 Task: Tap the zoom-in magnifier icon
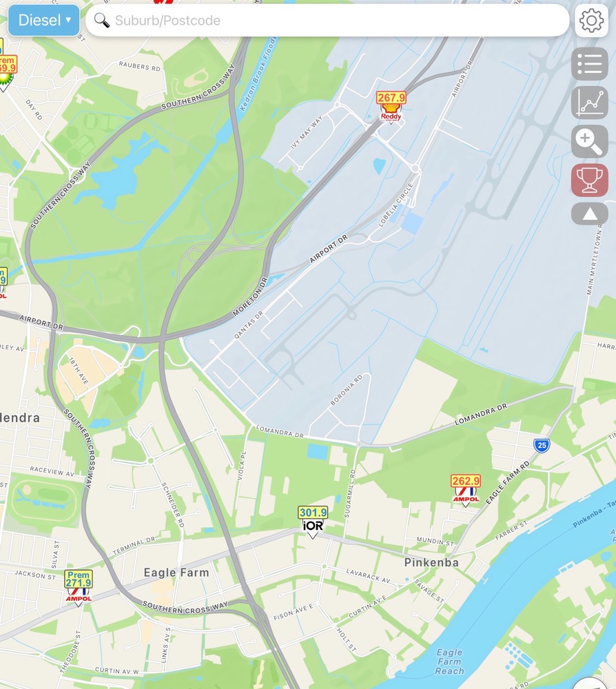tap(590, 141)
